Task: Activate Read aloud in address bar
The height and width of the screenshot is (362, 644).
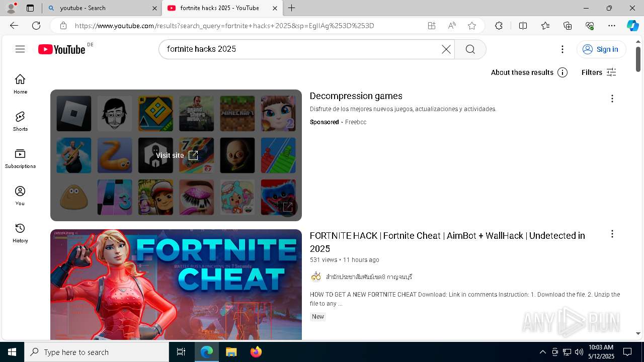Action: tap(452, 26)
